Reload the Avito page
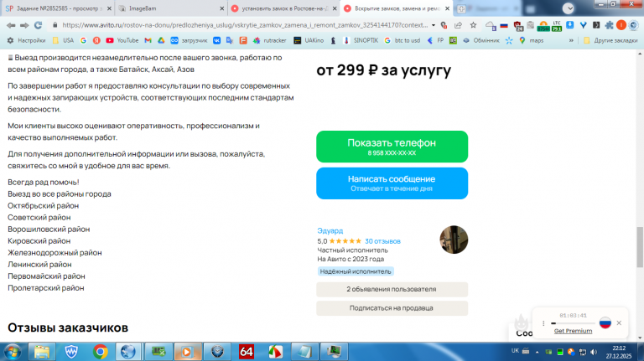Screen dimensions: 644x361 tap(39, 25)
